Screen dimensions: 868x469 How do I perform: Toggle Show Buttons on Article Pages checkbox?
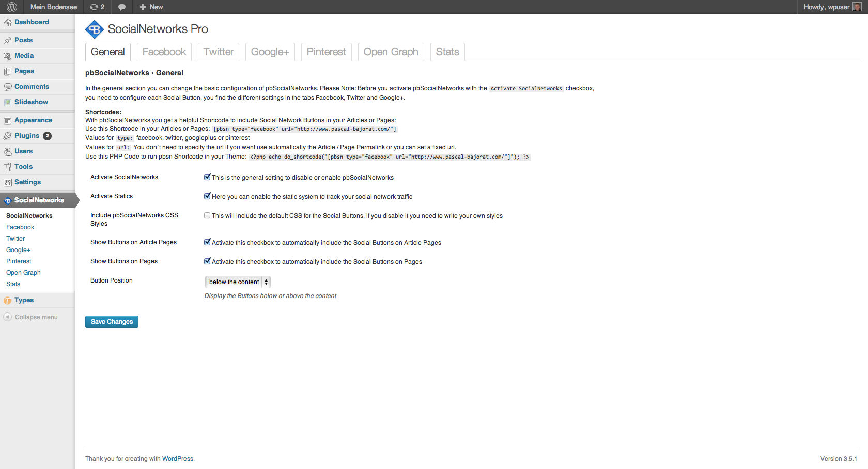(x=207, y=242)
